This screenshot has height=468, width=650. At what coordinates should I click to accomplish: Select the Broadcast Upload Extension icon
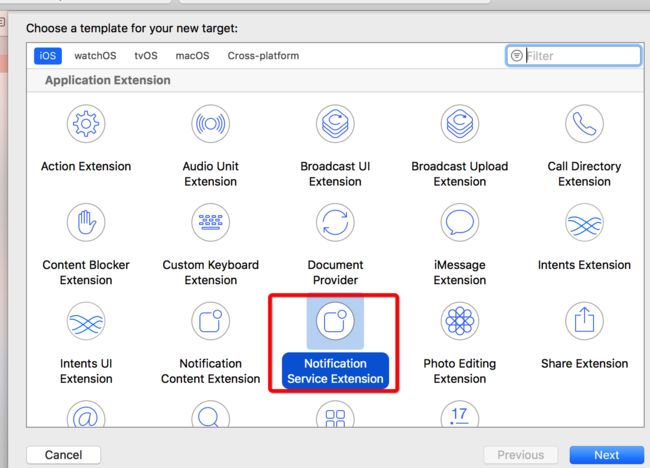[x=460, y=124]
